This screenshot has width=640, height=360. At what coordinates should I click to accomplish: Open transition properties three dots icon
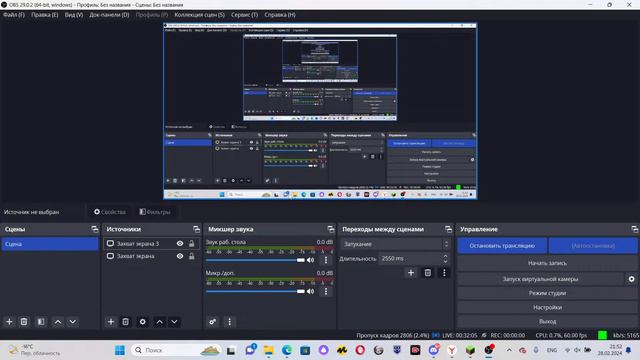[x=444, y=273]
